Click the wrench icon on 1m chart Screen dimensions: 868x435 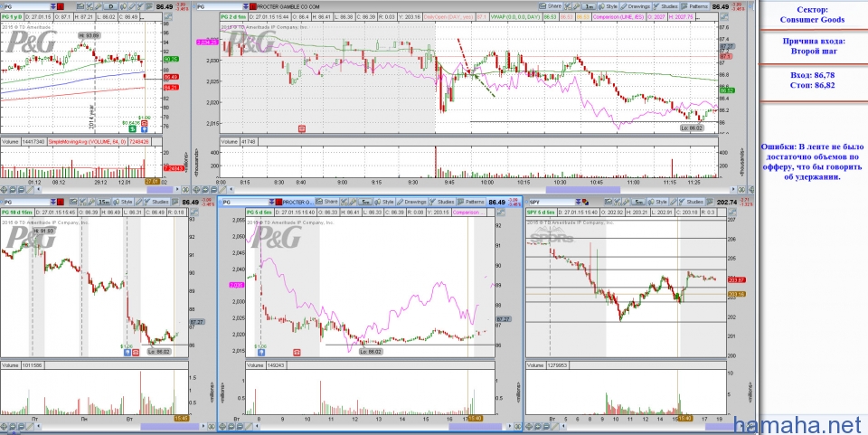pos(576,6)
